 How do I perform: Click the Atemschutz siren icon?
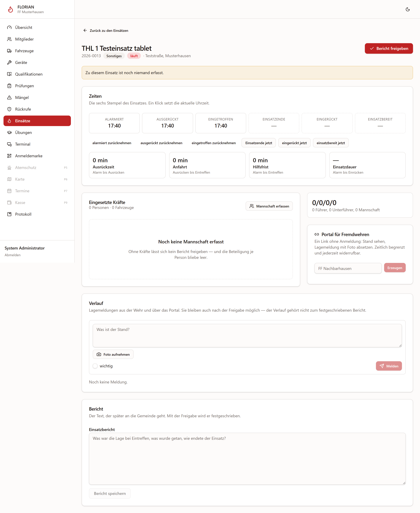(9, 167)
